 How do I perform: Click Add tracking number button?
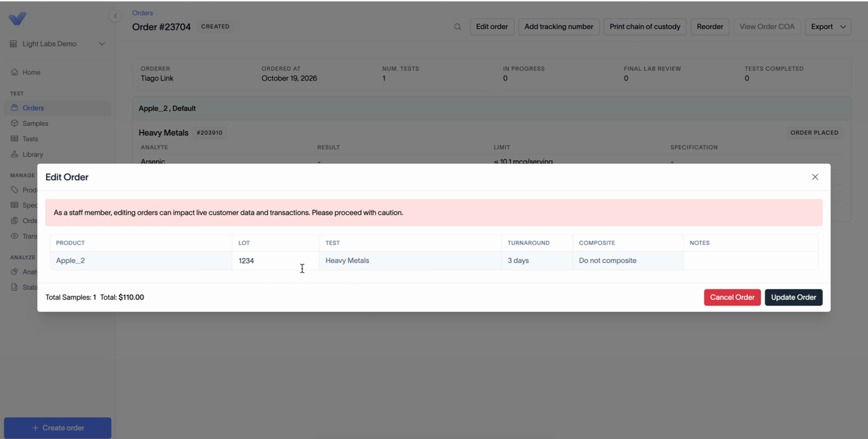[x=558, y=27]
